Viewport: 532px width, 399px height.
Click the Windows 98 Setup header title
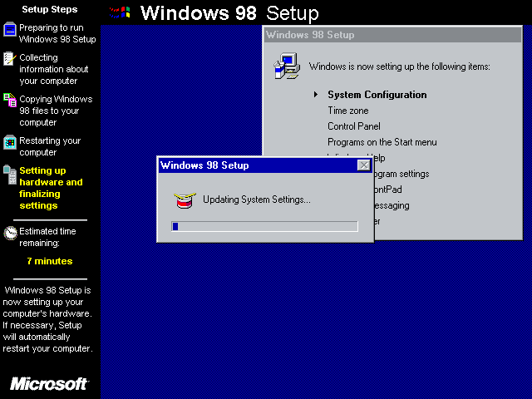click(x=229, y=13)
